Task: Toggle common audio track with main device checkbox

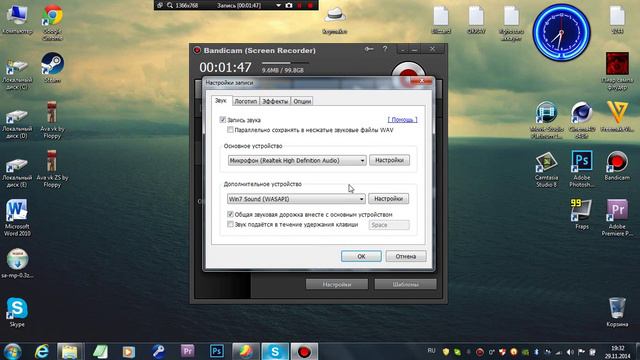Action: [x=230, y=214]
